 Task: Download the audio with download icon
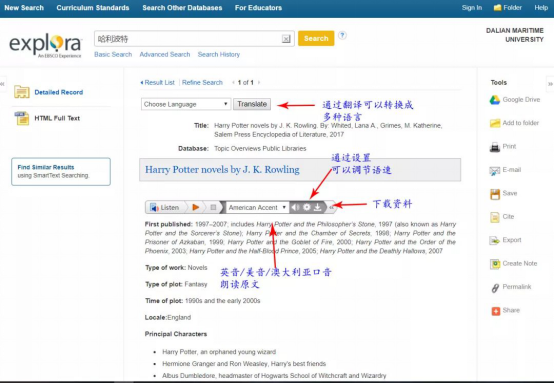(x=318, y=207)
